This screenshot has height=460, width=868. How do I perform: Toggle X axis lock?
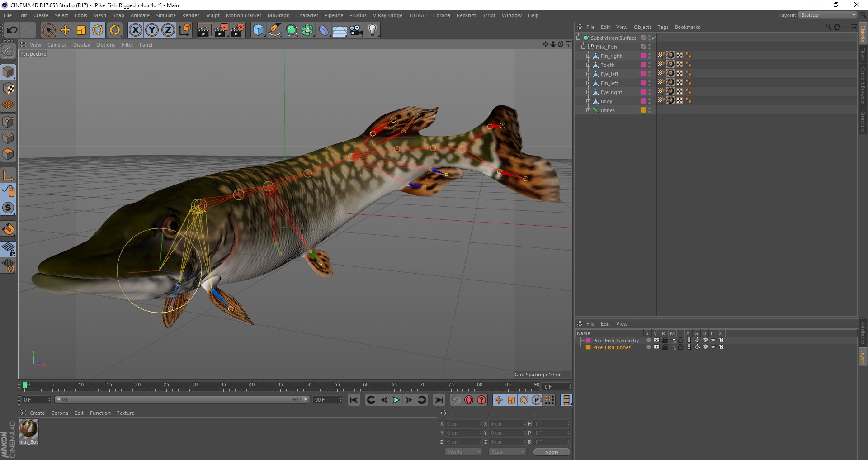(x=135, y=30)
